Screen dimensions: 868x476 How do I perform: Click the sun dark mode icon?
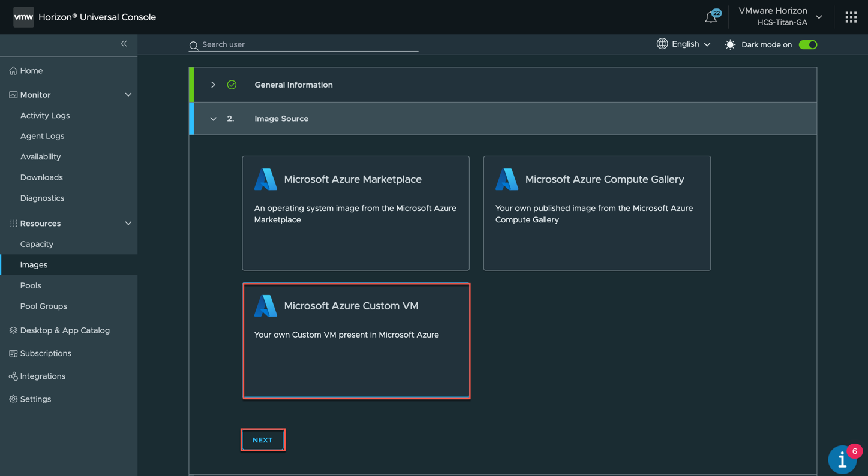tap(730, 45)
